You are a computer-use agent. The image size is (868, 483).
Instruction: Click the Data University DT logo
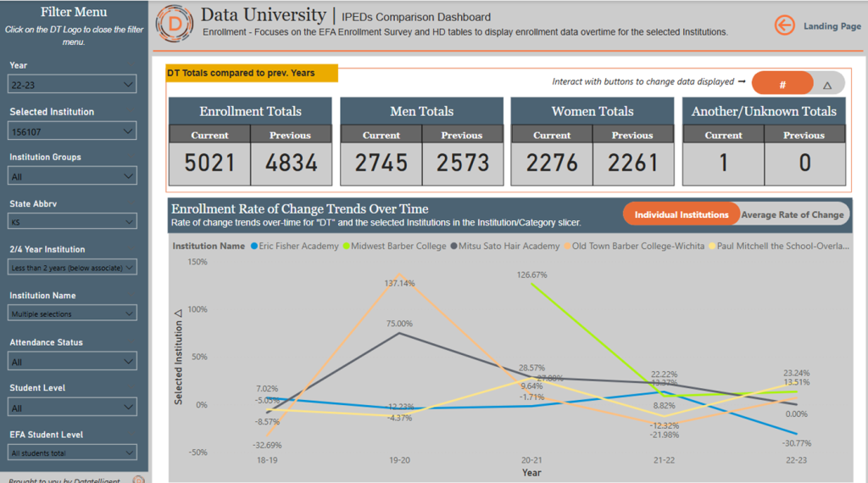tap(175, 24)
